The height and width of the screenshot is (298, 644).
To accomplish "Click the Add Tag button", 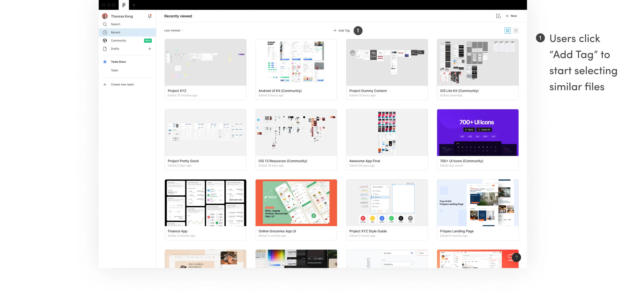I will (342, 30).
